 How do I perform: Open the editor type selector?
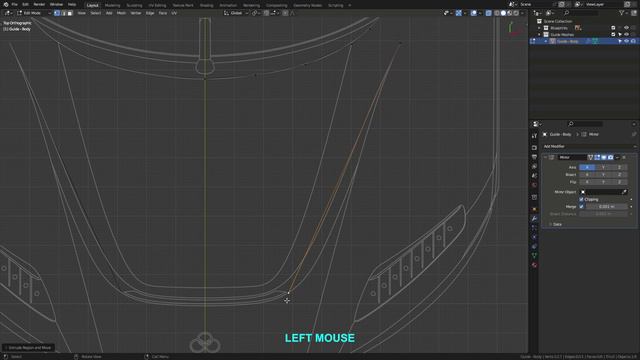(x=8, y=13)
